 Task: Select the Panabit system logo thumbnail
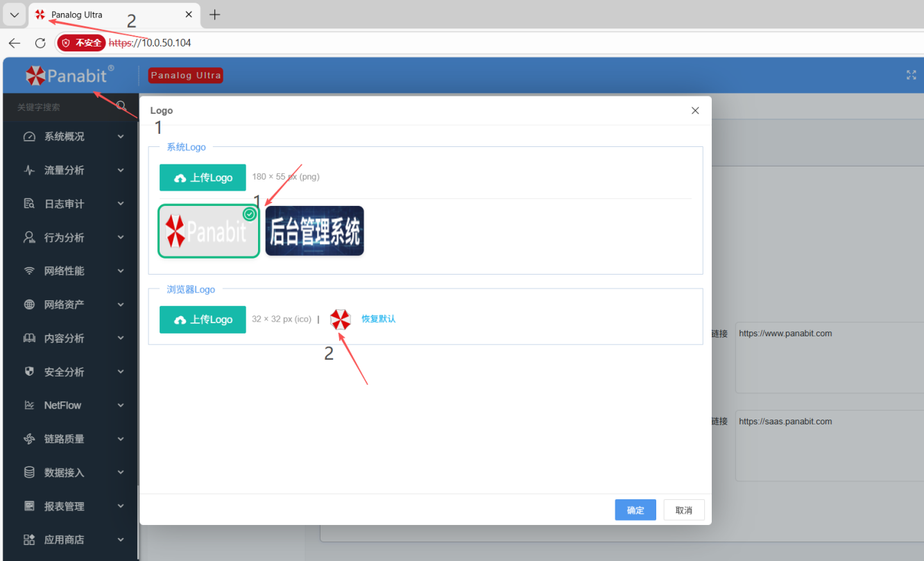(x=209, y=231)
